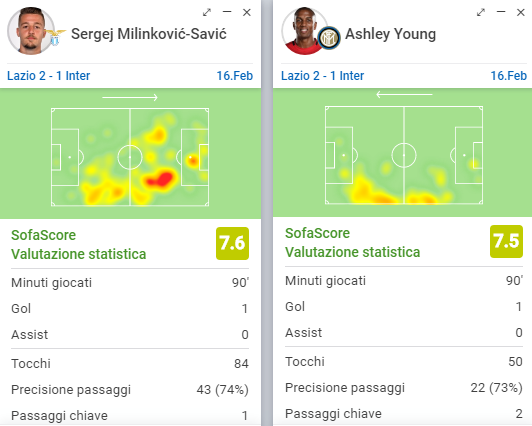The width and height of the screenshot is (532, 426).
Task: Expand the Ashley Young panel with arrow icon
Action: coord(481,13)
